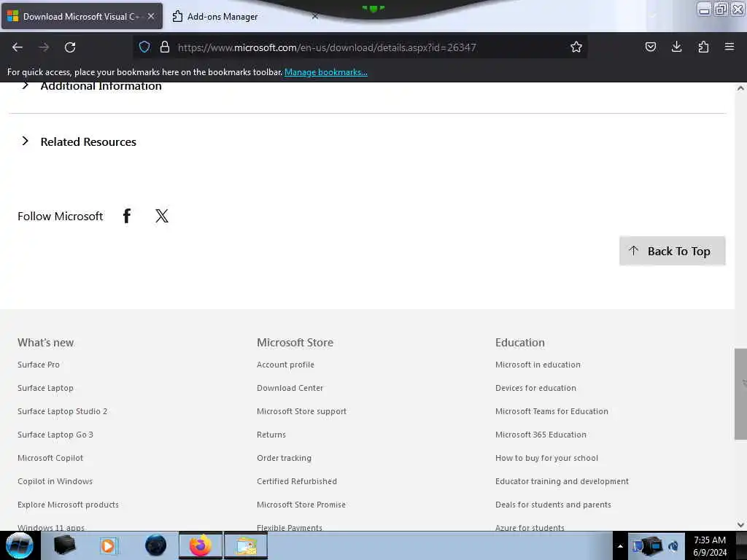
Task: Open the Surface Laptop Studio 2 link
Action: point(63,411)
